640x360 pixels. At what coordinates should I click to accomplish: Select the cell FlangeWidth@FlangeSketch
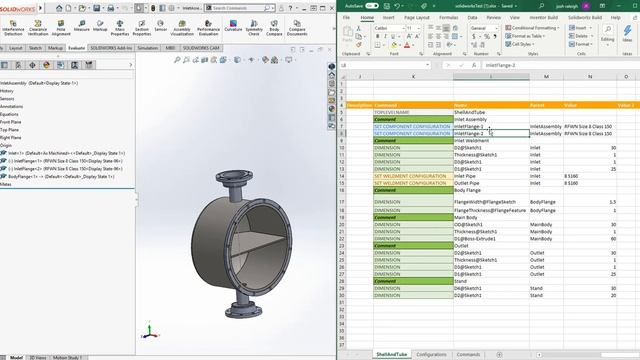coord(491,202)
